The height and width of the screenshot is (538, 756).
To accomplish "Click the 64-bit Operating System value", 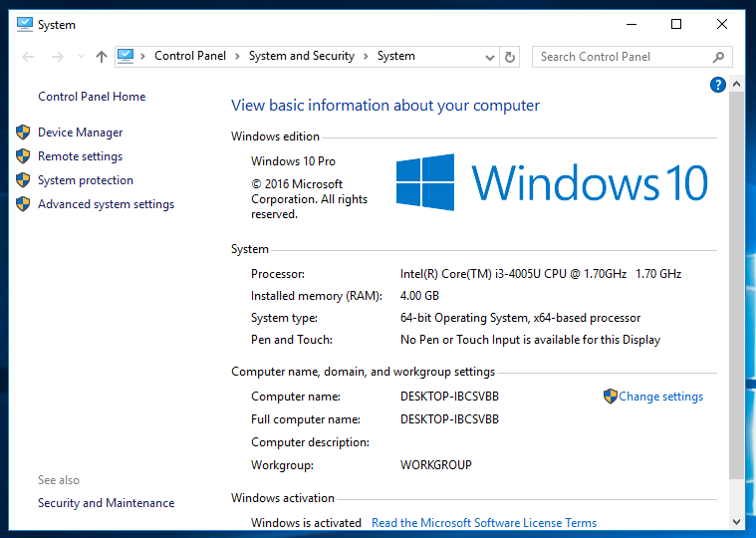I will point(520,318).
